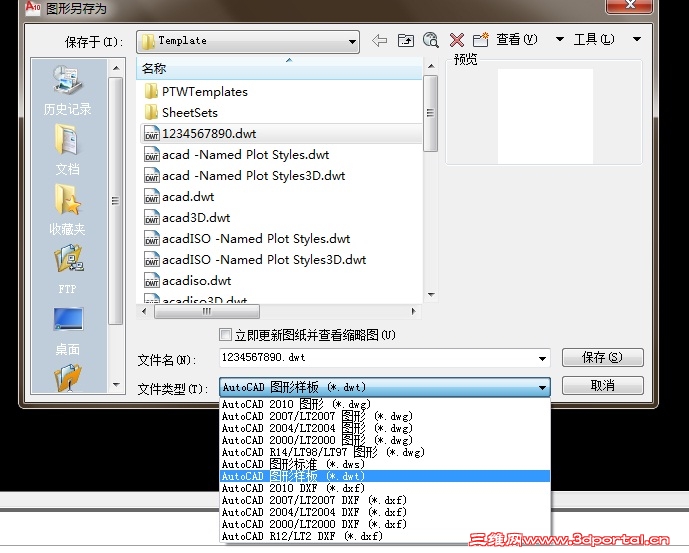The width and height of the screenshot is (689, 553).
Task: Expand the file name history dropdown arrow
Action: coord(543,359)
